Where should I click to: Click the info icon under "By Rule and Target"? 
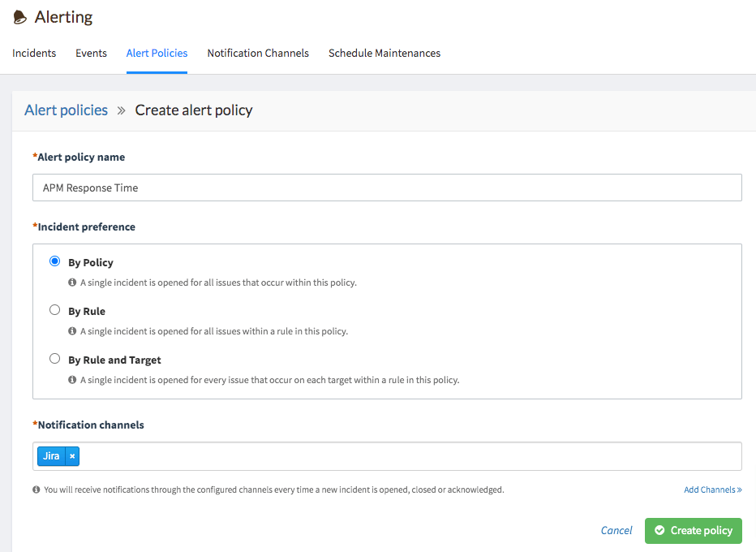click(x=71, y=380)
